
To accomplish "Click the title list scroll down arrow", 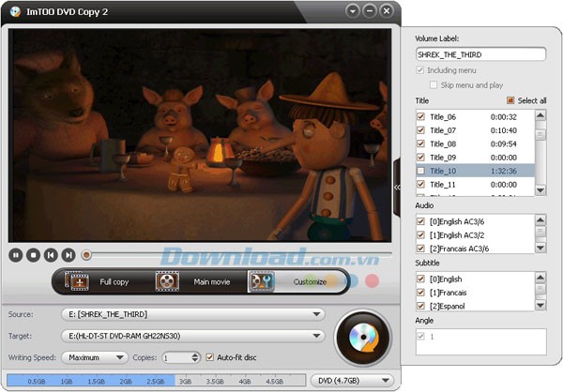I will click(x=540, y=190).
